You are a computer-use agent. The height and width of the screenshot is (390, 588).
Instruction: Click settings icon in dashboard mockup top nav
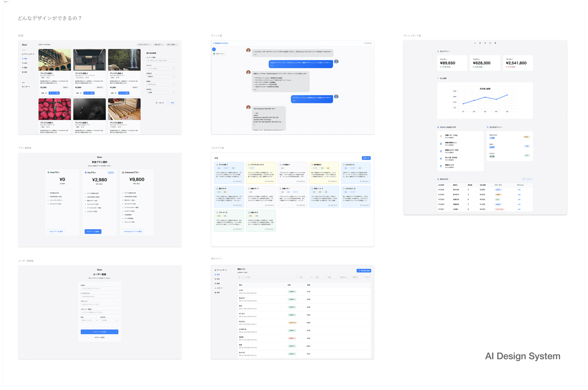pyautogui.click(x=495, y=43)
